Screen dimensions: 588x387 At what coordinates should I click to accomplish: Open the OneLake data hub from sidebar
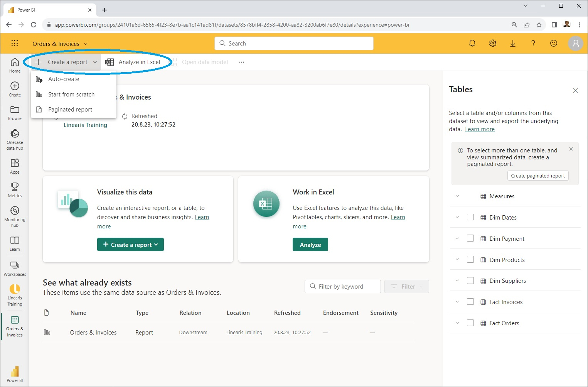click(14, 138)
